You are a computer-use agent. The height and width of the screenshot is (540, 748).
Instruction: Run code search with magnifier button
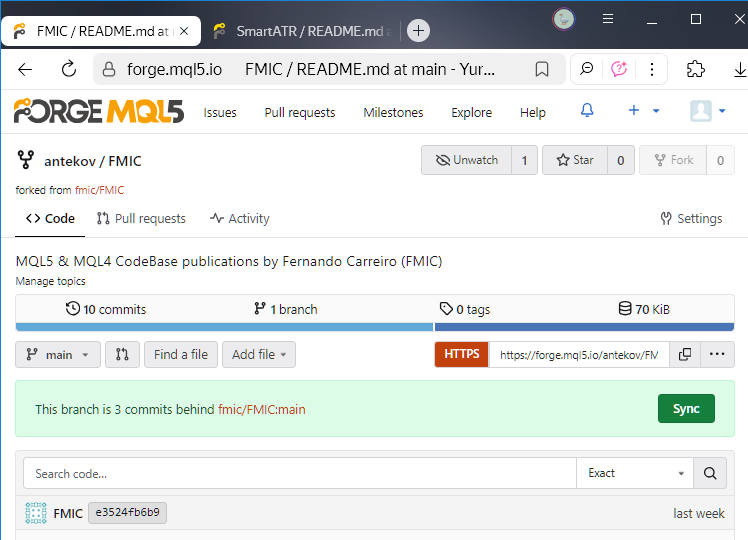point(710,473)
